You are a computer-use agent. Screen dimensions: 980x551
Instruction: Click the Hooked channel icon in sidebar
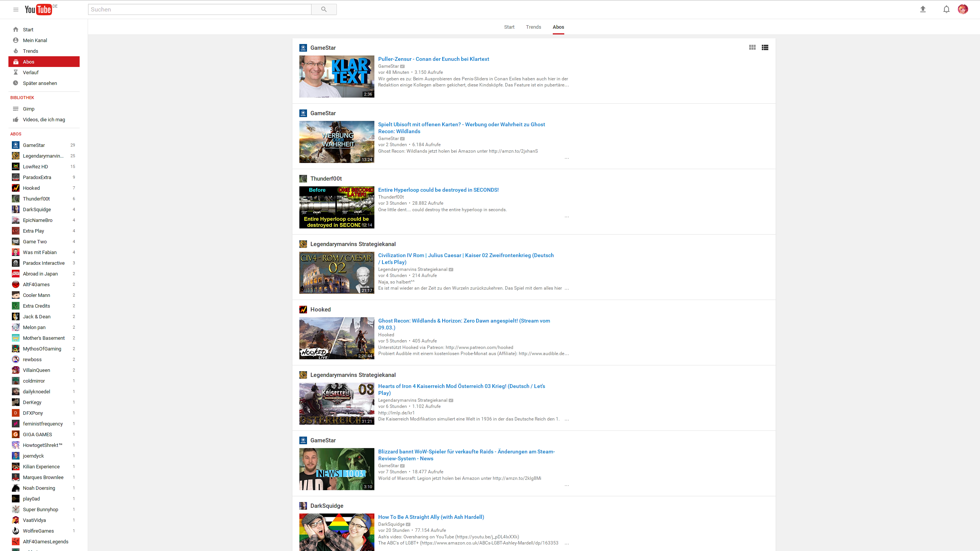16,188
